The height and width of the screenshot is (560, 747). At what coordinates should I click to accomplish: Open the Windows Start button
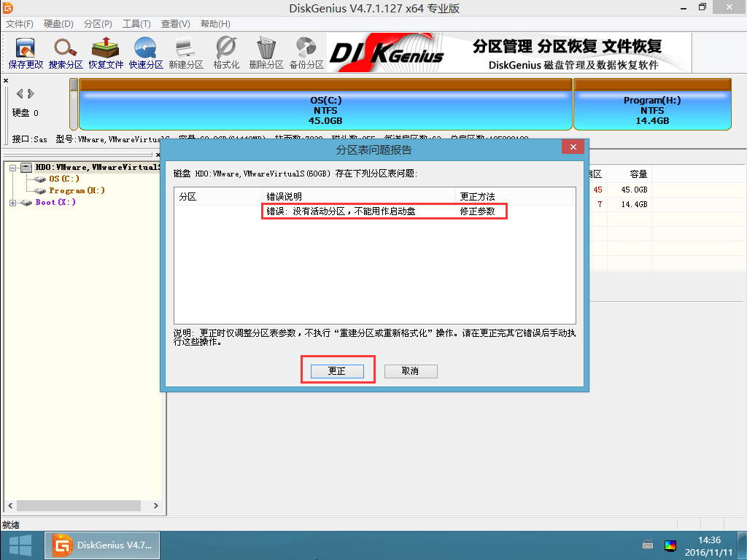[x=20, y=545]
